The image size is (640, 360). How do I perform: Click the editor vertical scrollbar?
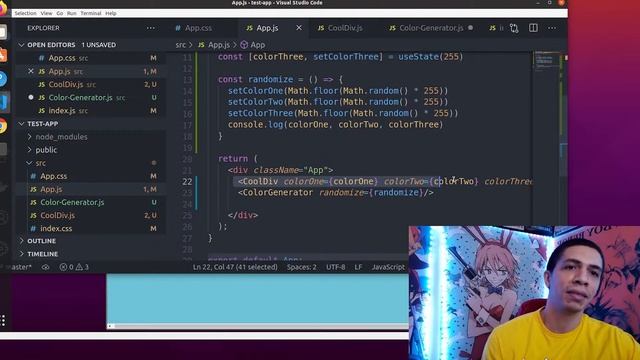click(564, 155)
